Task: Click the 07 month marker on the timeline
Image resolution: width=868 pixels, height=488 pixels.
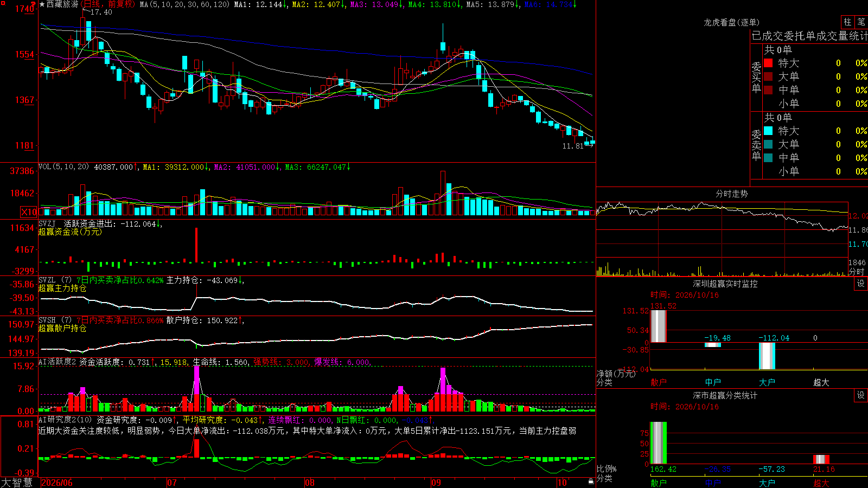Action: pyautogui.click(x=172, y=483)
